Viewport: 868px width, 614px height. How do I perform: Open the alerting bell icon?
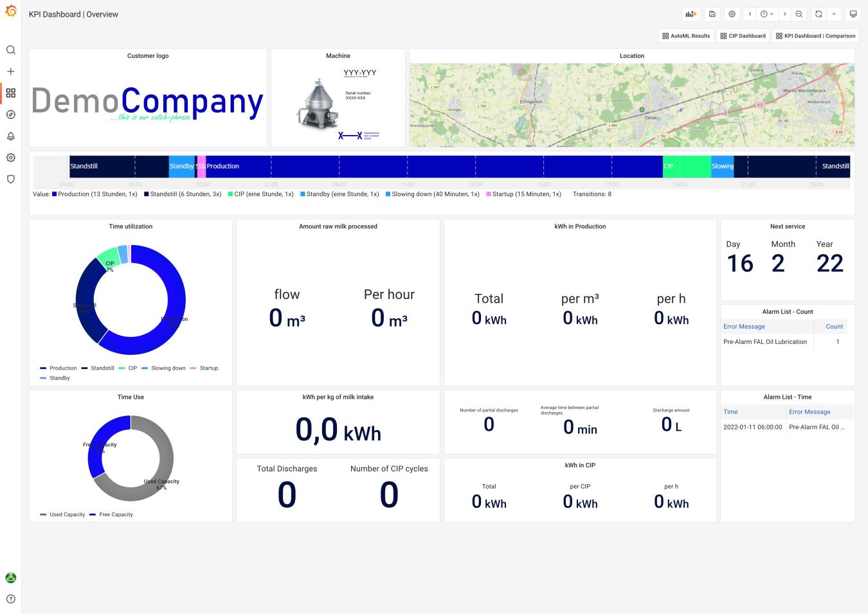point(10,136)
